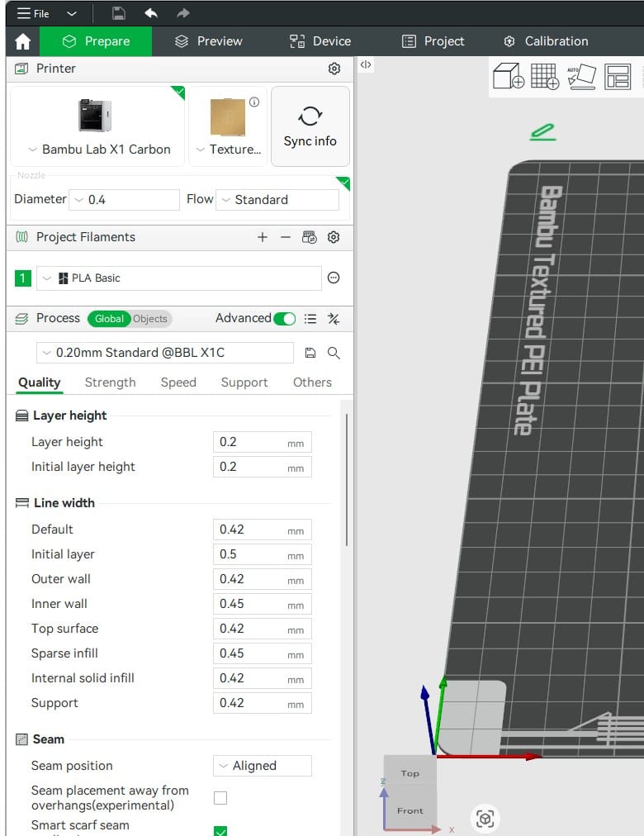The height and width of the screenshot is (836, 644).
Task: Undo the last action
Action: pos(151,13)
